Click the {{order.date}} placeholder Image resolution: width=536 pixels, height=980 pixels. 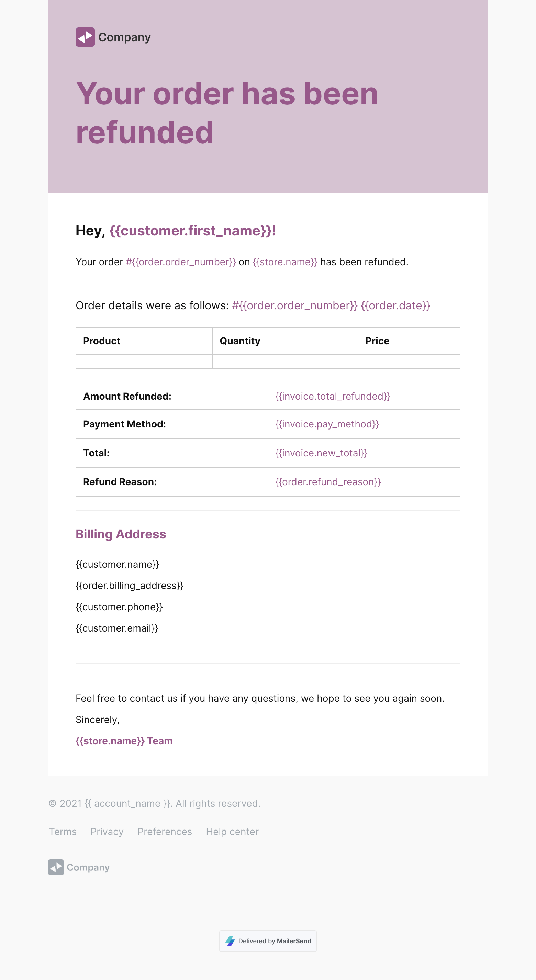[x=395, y=305]
